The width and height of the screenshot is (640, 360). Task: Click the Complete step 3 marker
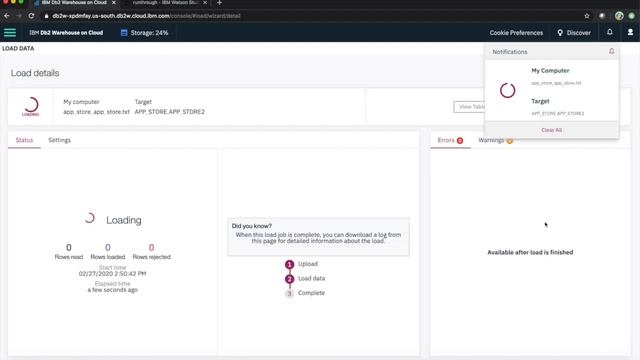pyautogui.click(x=289, y=293)
